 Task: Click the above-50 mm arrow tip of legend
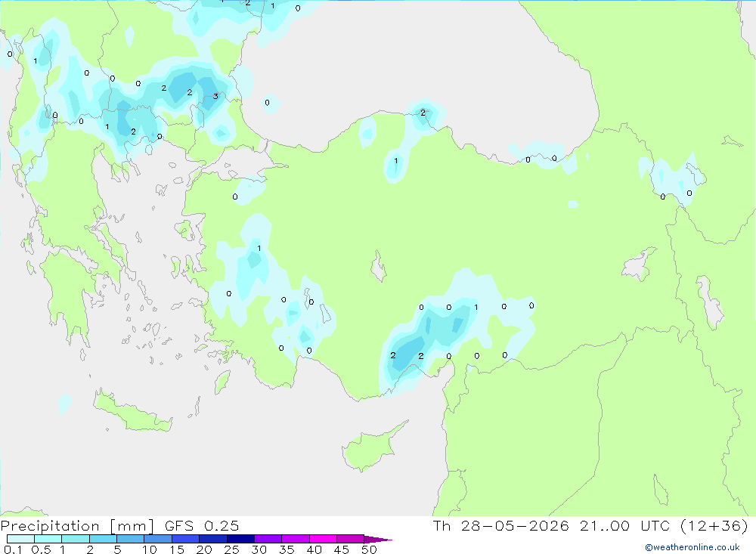click(378, 540)
